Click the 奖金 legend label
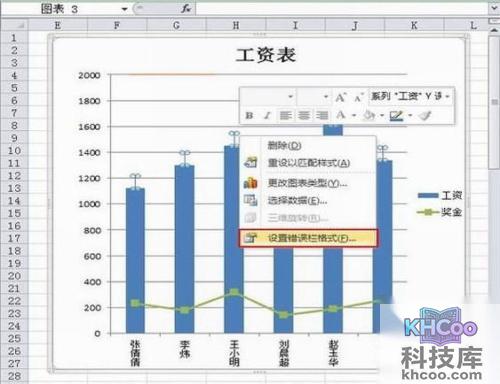 coord(452,212)
